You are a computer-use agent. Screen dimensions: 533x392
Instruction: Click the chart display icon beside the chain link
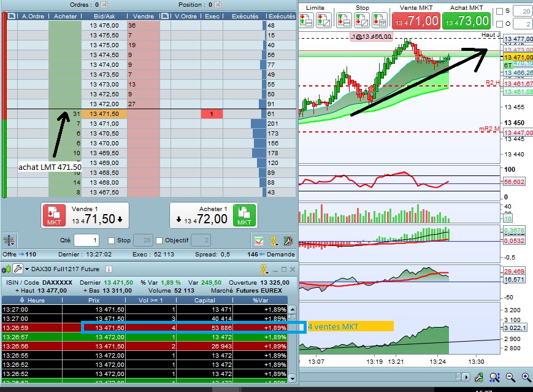click(259, 241)
